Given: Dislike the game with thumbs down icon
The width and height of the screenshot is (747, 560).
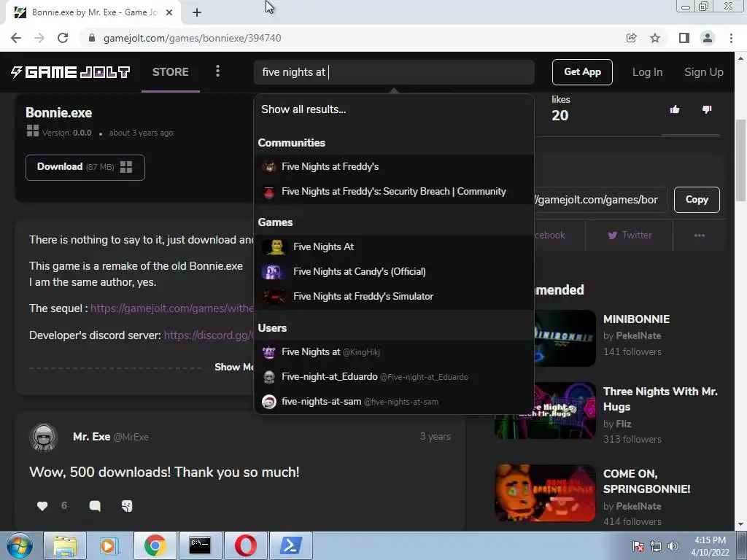Looking at the screenshot, I should point(707,109).
